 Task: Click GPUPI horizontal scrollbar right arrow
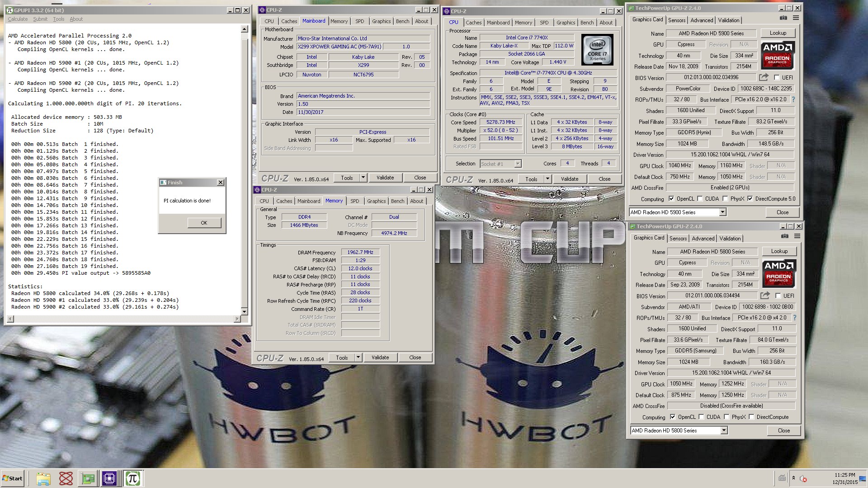(237, 319)
